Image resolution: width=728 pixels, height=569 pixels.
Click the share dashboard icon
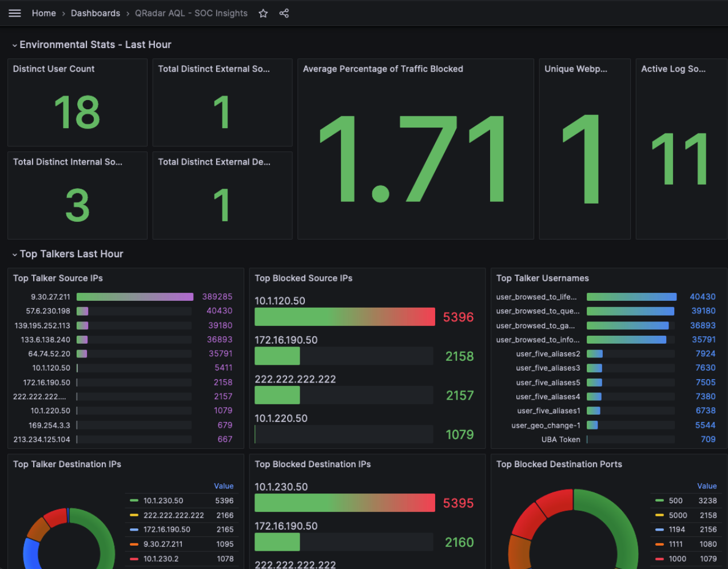(x=284, y=13)
